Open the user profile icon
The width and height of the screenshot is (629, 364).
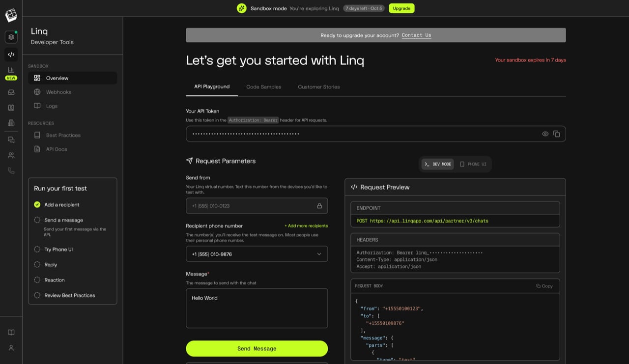click(11, 348)
